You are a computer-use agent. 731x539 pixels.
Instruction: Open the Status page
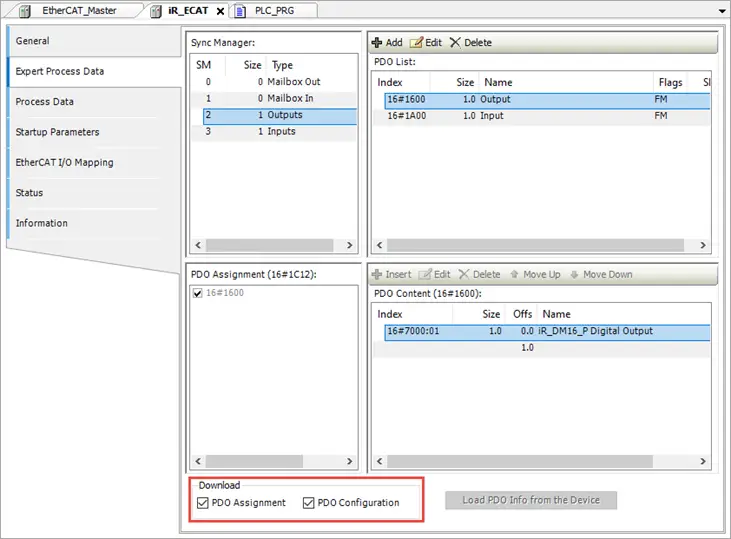click(95, 193)
